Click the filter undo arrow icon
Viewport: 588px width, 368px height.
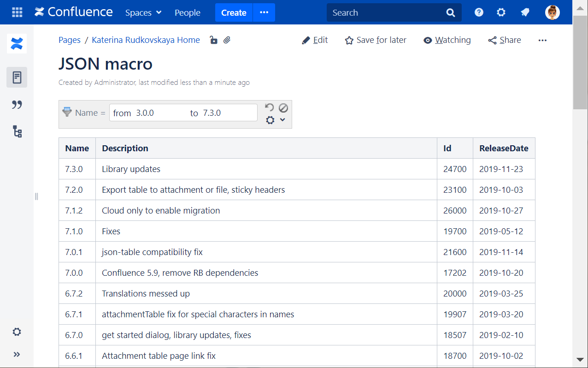(270, 107)
